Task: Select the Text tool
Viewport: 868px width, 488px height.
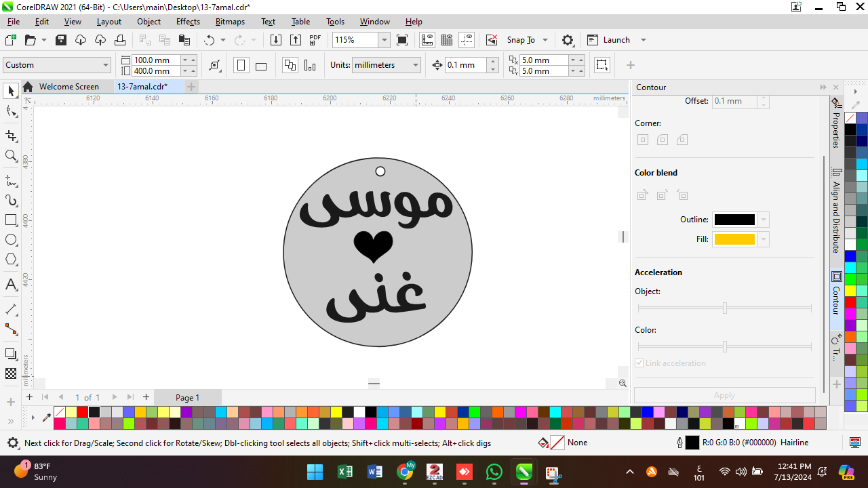Action: 11,285
